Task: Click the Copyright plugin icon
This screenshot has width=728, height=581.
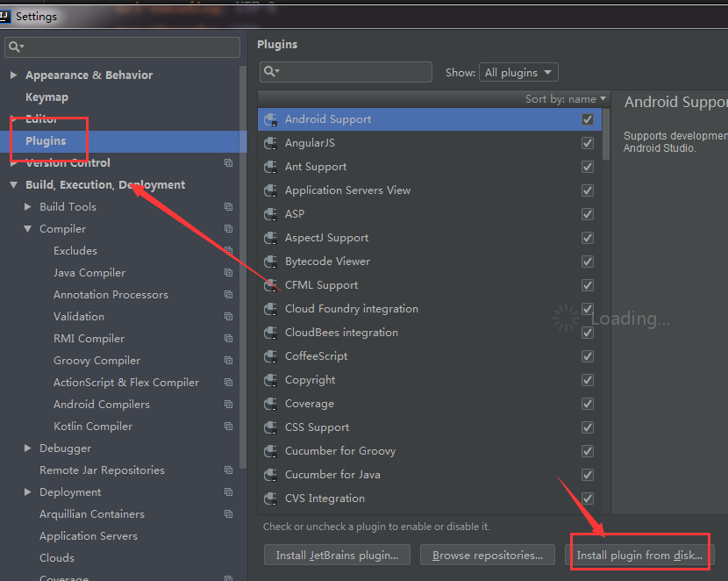Action: [271, 380]
